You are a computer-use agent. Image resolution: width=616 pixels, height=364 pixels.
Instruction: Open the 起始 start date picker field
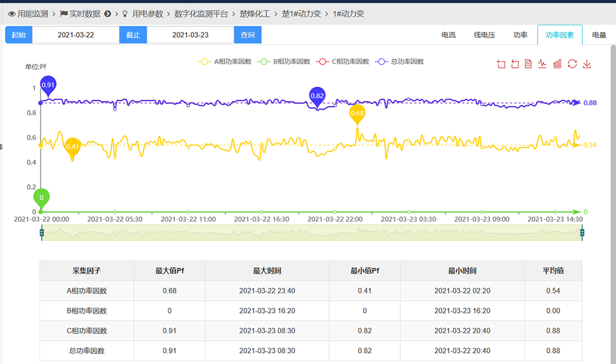click(76, 35)
